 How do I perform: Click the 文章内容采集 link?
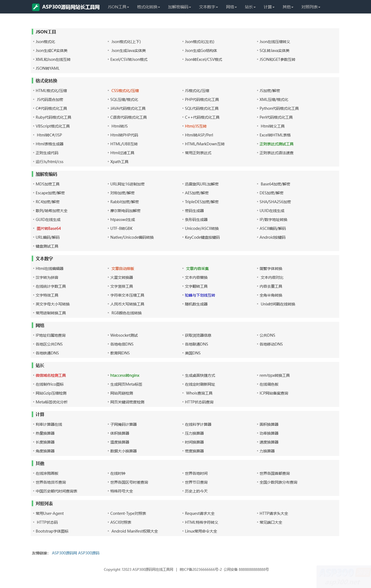[x=197, y=269]
